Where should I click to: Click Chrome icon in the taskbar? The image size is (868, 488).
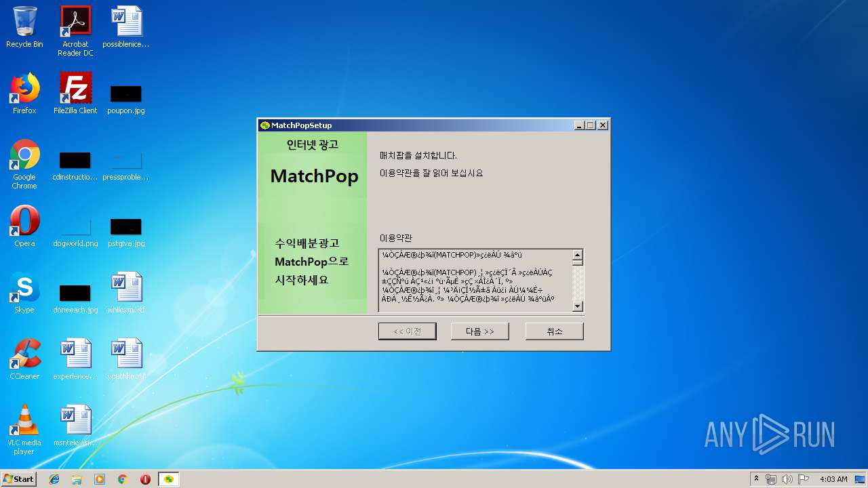coord(123,479)
